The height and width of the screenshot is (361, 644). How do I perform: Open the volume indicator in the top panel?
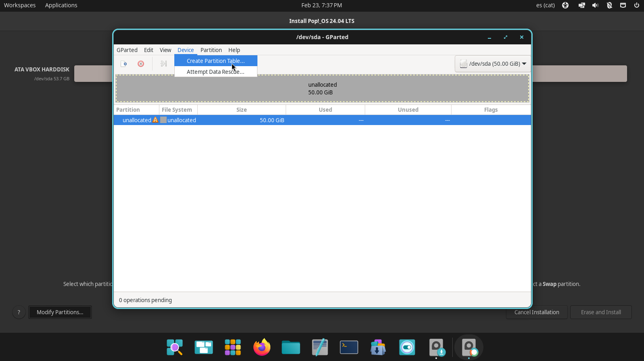coord(595,5)
